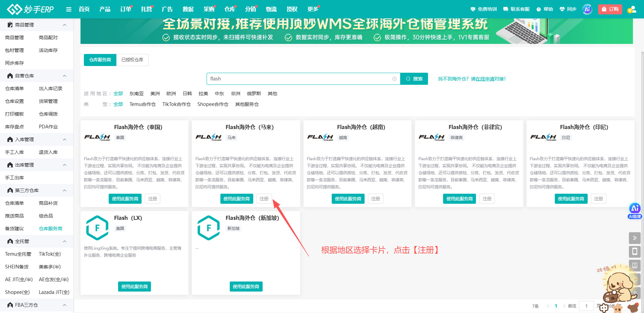Open 物流 in top navigation
The width and height of the screenshot is (644, 313).
click(x=271, y=9)
